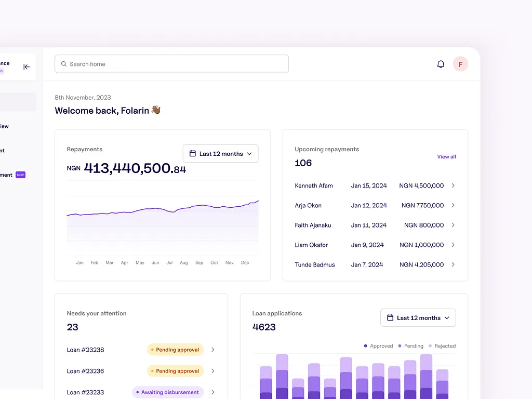Click into the Search home field
Screen dimensions: 532x399
[171, 64]
